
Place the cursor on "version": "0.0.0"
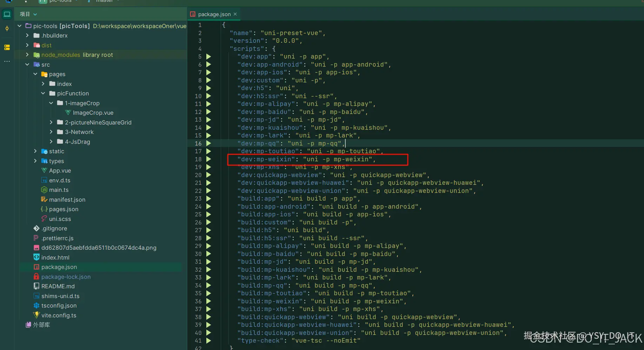click(266, 41)
